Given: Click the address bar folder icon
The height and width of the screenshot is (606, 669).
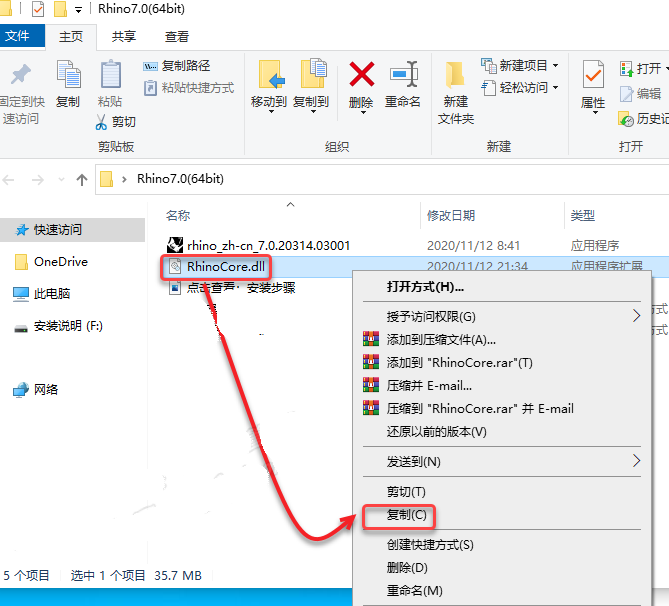Looking at the screenshot, I should tap(106, 179).
